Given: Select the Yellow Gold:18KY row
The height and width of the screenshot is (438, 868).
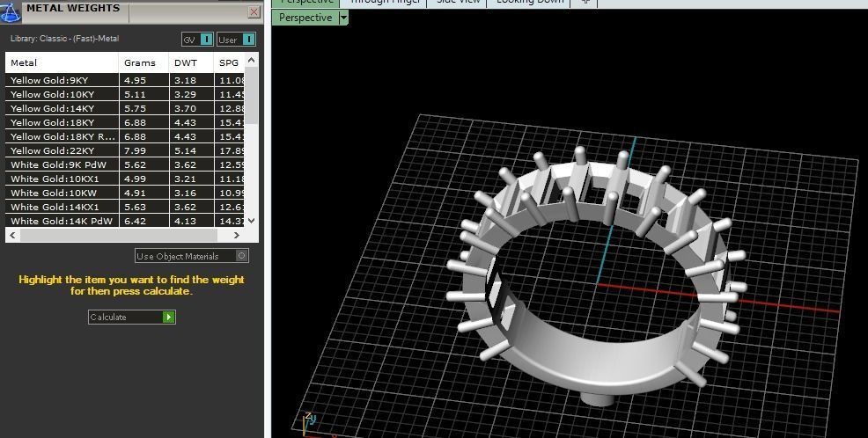Looking at the screenshot, I should tap(125, 122).
